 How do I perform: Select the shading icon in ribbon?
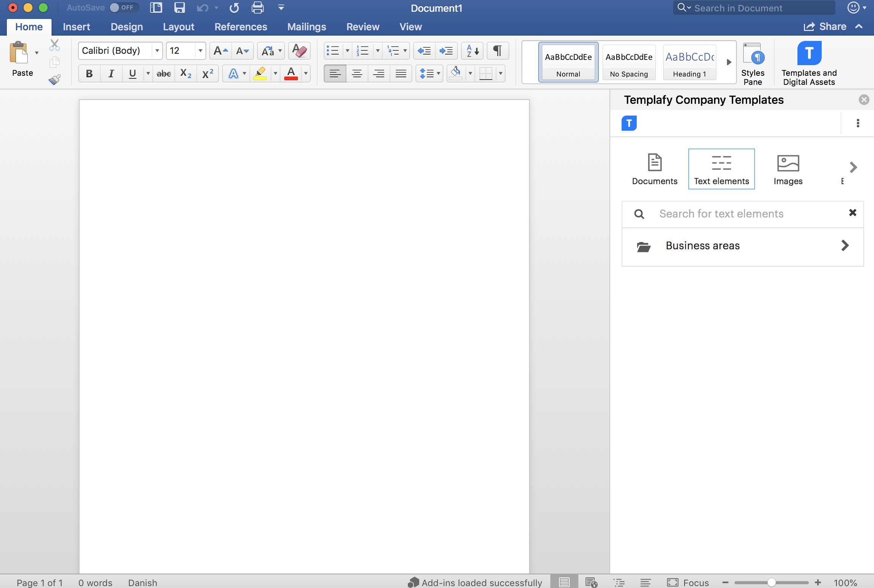[x=457, y=73]
